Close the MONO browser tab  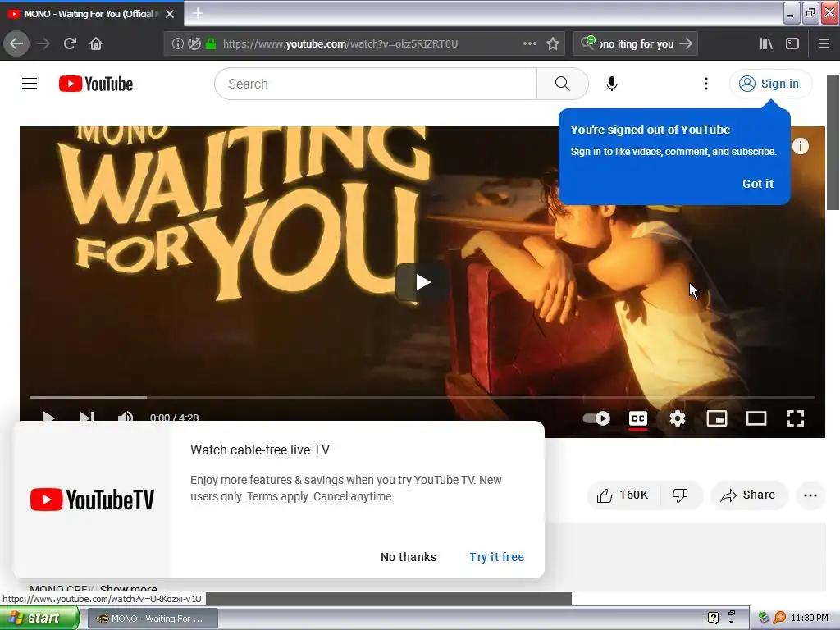click(170, 14)
